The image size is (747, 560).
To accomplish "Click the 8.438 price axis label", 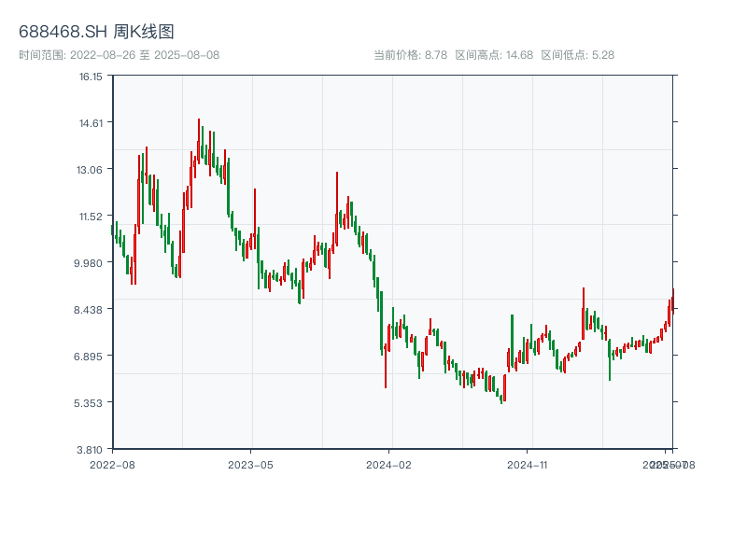I will 91,310.
